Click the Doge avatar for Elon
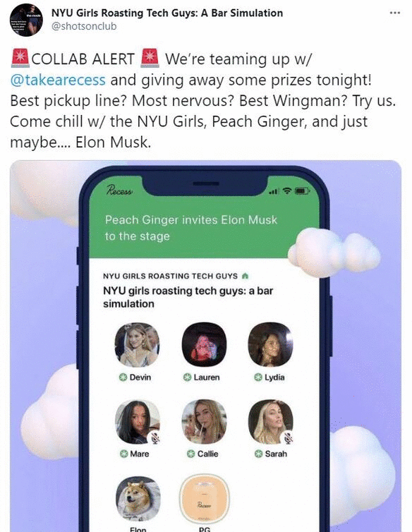The height and width of the screenshot is (532, 412). [138, 499]
